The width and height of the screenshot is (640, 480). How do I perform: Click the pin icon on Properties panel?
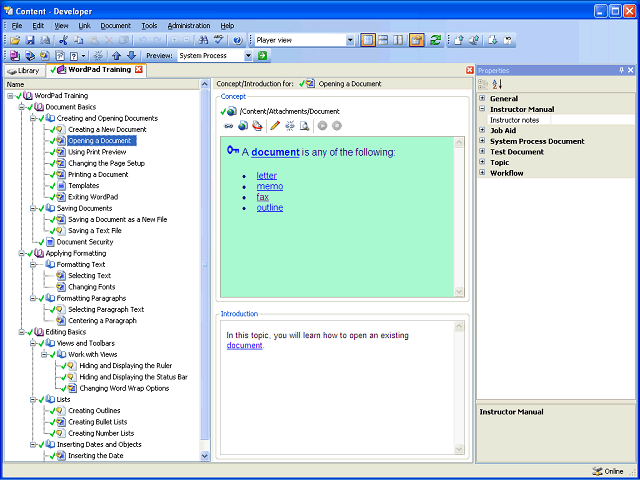pos(621,71)
